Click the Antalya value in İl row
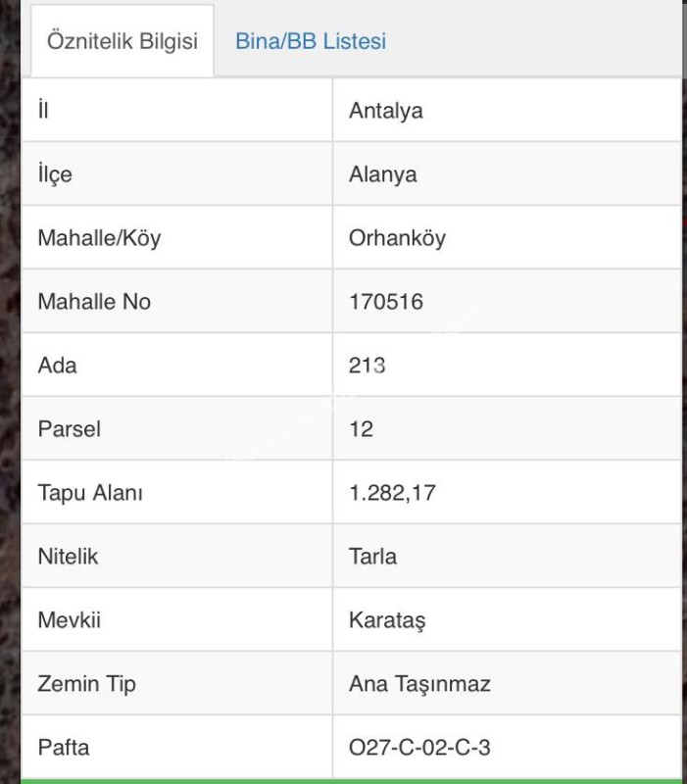 (x=386, y=111)
